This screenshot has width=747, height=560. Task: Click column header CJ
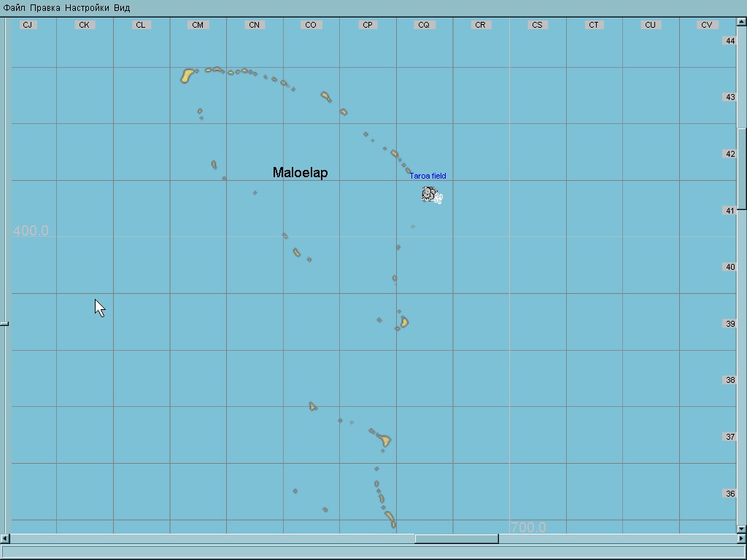coord(28,25)
